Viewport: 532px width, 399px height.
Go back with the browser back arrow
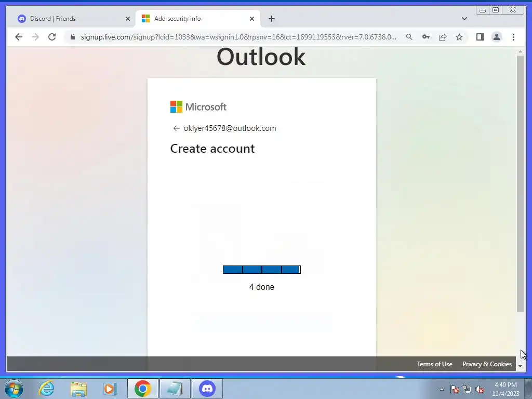click(x=19, y=37)
